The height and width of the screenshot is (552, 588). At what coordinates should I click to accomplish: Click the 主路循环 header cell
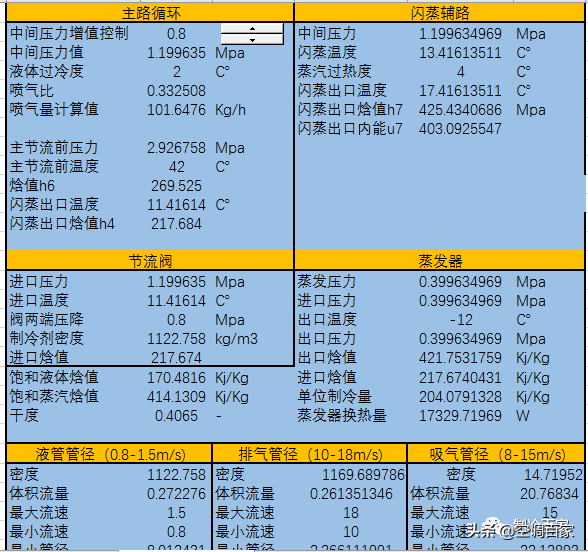coord(150,13)
